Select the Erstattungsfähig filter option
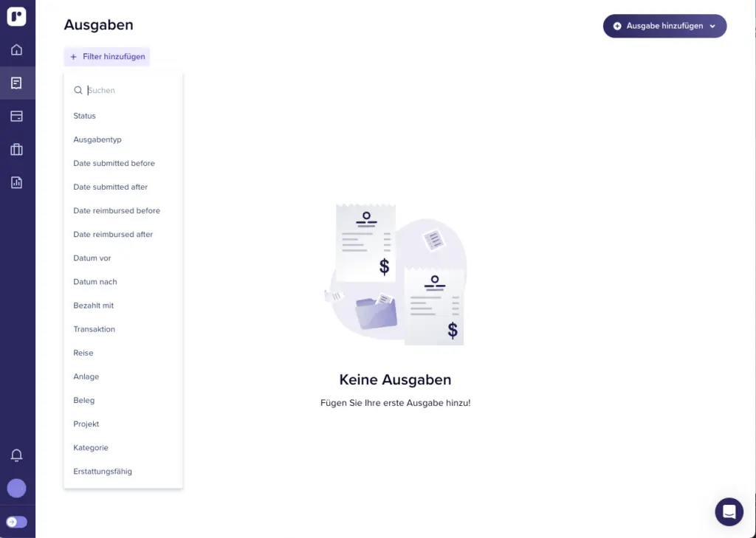Screen dimensions: 756x538 (x=103, y=472)
